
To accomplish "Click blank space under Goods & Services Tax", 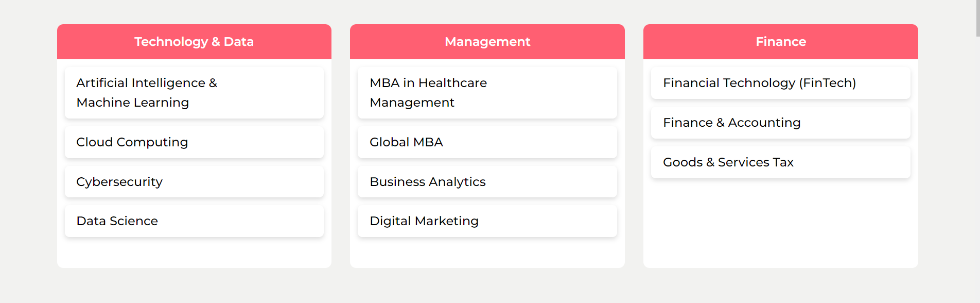I will [781, 223].
